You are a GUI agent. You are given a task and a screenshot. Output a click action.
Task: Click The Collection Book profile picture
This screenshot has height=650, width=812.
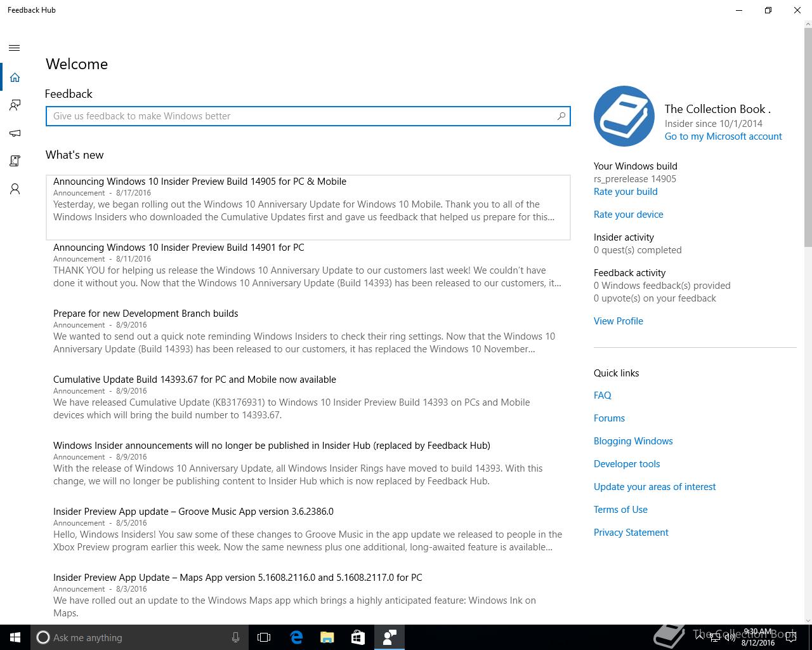[624, 116]
